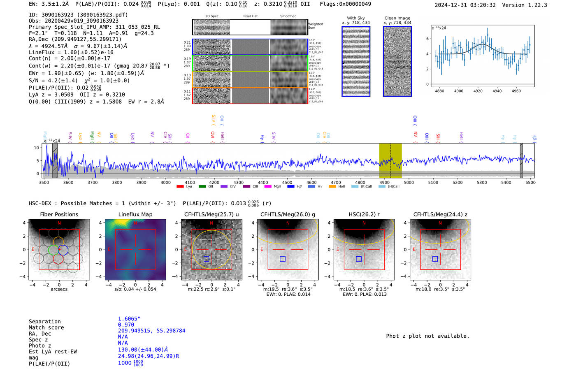The image size is (576, 392).
Task: Click the 'm:18.0 re:3.5" s:3.5"' caption
Action: tap(440, 289)
